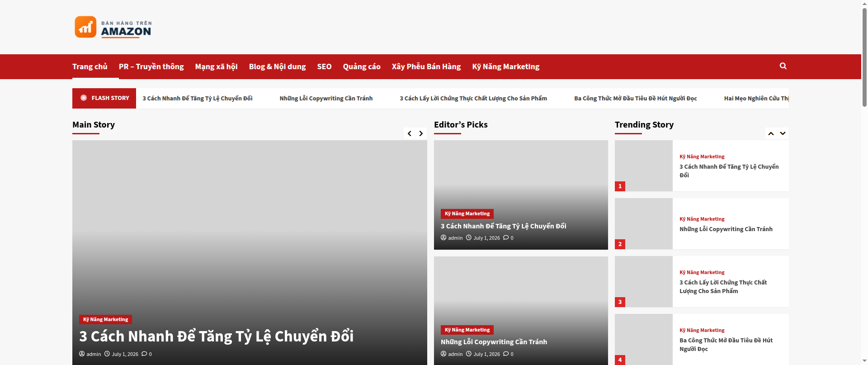The width and height of the screenshot is (868, 365).
Task: Click trending thumbnail numbered 2
Action: (x=644, y=223)
